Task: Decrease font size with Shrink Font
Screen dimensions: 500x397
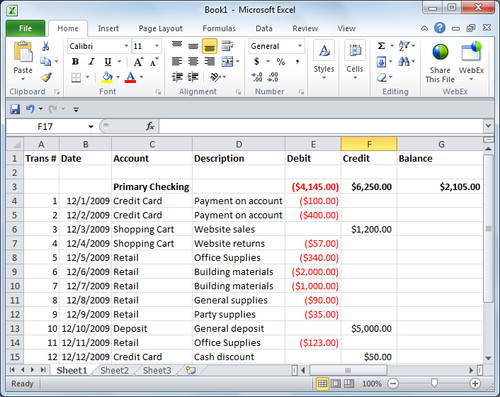Action: pos(154,62)
